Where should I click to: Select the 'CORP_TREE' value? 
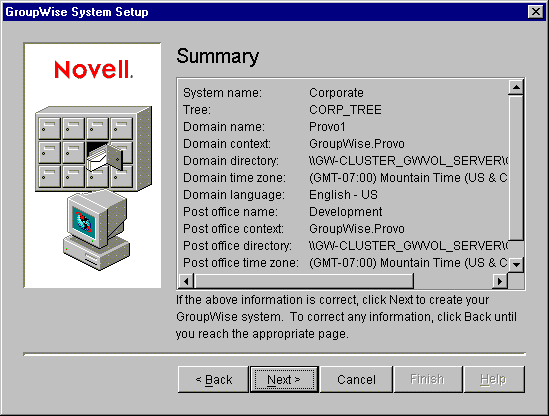coord(345,110)
